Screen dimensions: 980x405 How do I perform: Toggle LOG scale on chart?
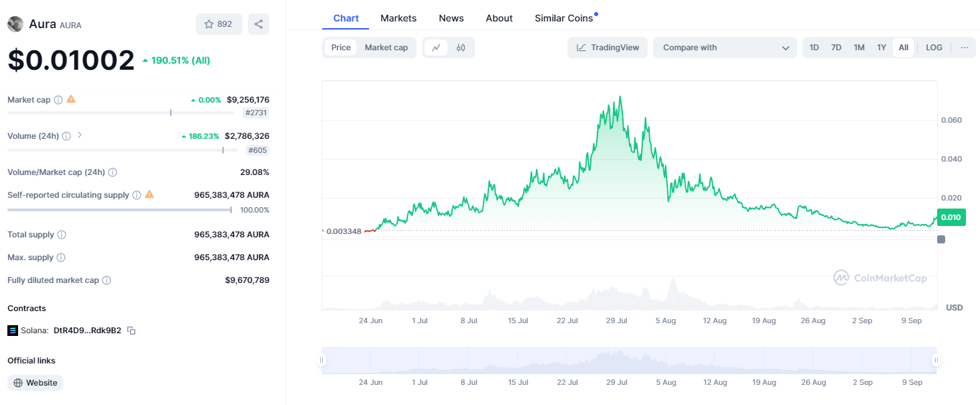pyautogui.click(x=934, y=48)
